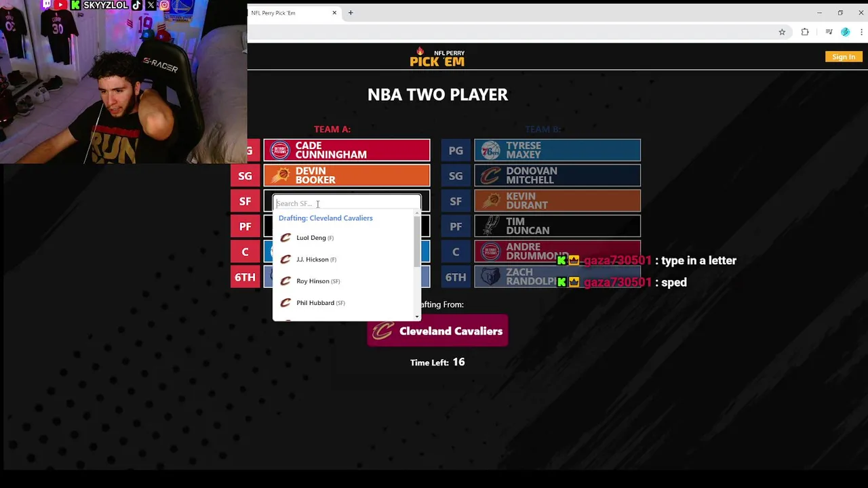Click the Andre Drummond card on Team B
Screen dimensions: 868x488
(557, 251)
